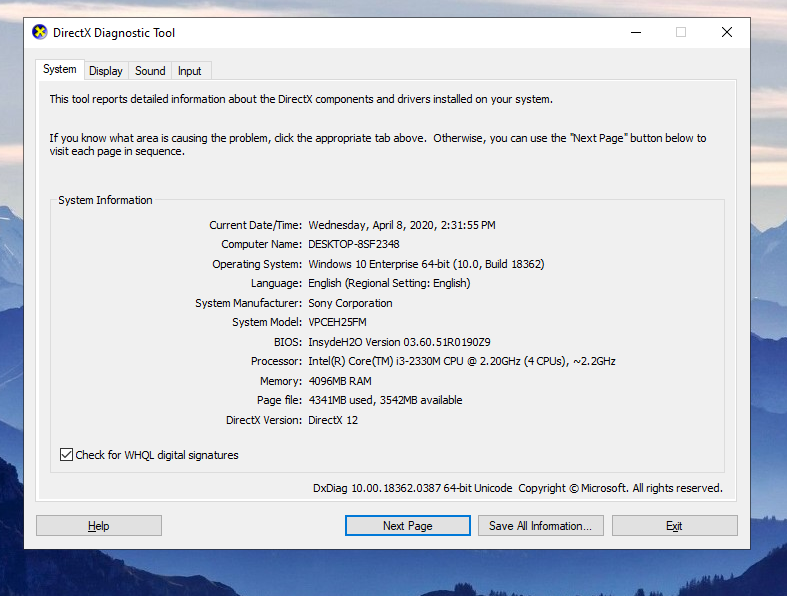787x596 pixels.
Task: Click the System Model value VPCEH25FM
Action: pyautogui.click(x=337, y=322)
